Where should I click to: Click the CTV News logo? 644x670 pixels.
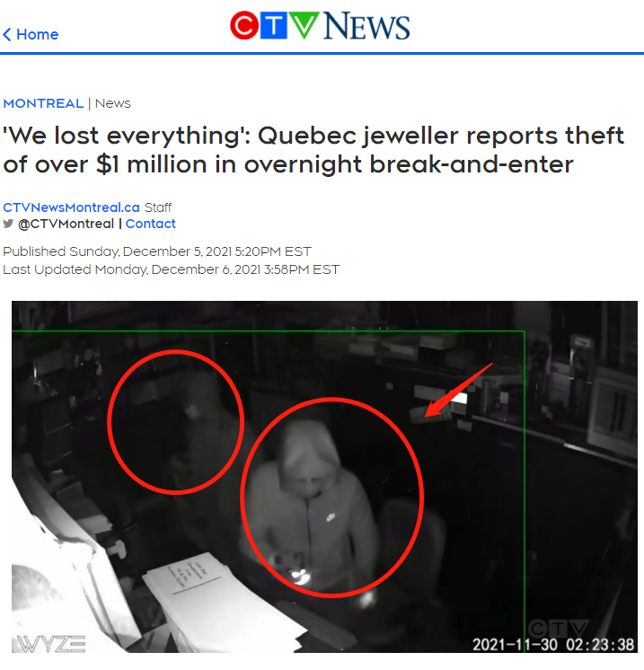coord(320,26)
